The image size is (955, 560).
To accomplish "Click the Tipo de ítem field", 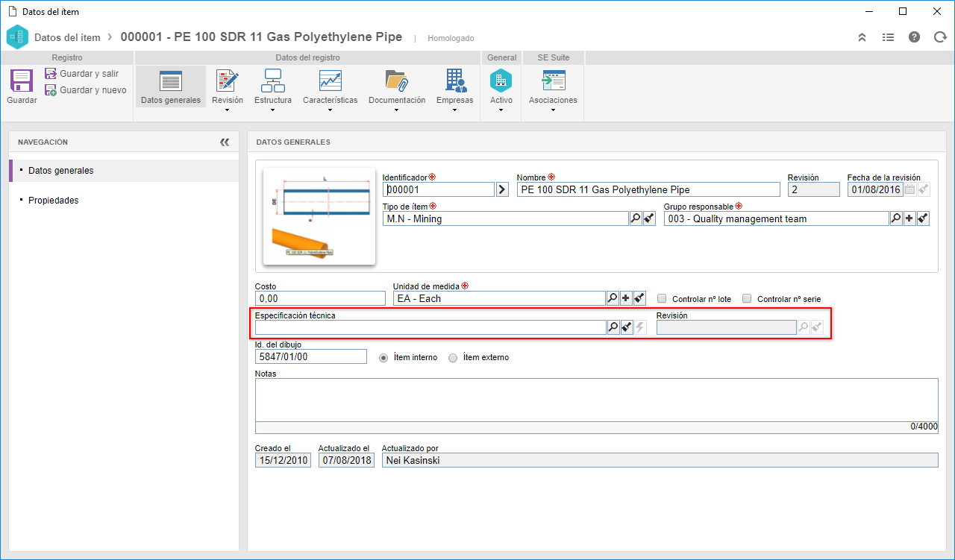I will (505, 218).
